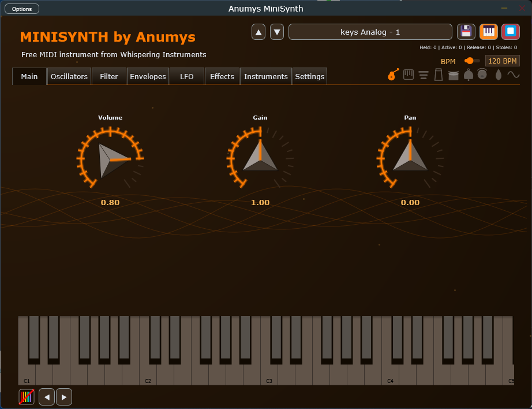Image resolution: width=532 pixels, height=409 pixels.
Task: Select the sine wave category icon
Action: [x=514, y=75]
